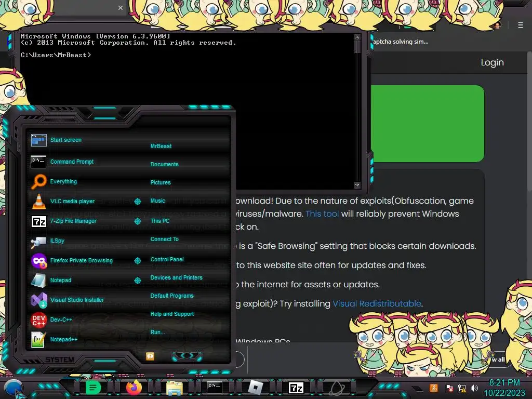This screenshot has width=532, height=399.
Task: Open 7-Zip from the taskbar
Action: [296, 388]
